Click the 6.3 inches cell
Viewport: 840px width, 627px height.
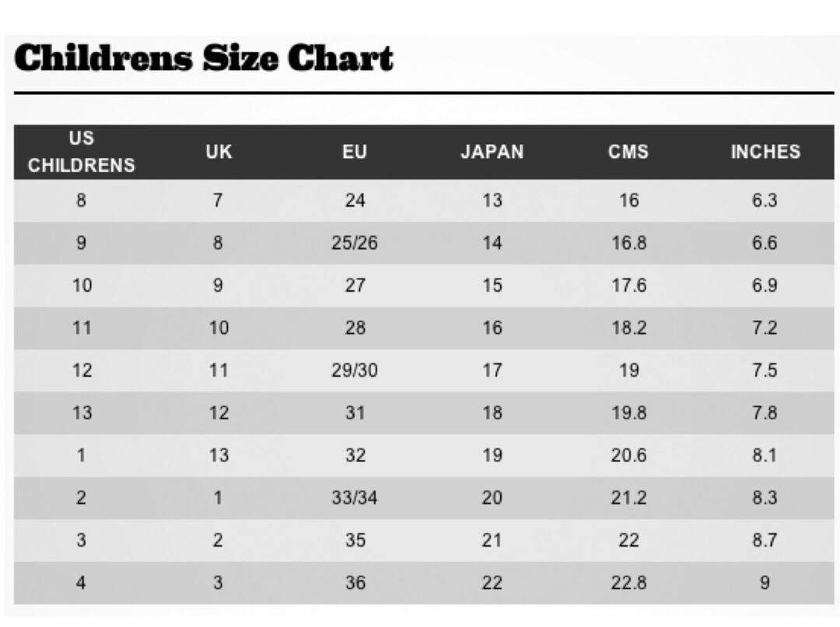pos(765,201)
